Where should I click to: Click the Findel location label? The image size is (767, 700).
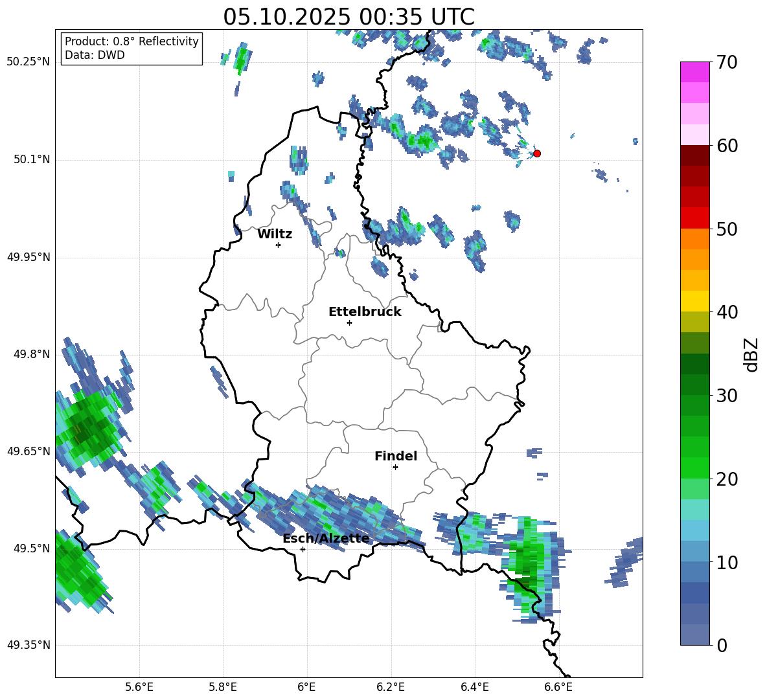point(396,456)
